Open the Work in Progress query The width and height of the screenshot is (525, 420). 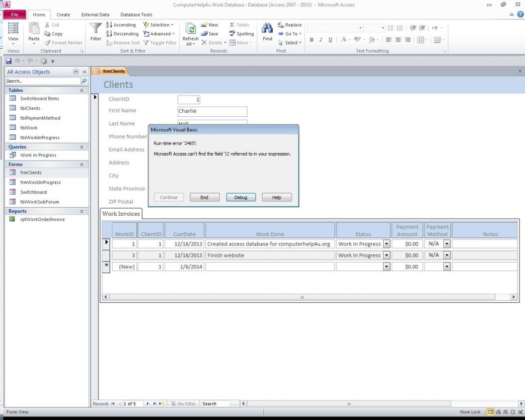pos(38,155)
